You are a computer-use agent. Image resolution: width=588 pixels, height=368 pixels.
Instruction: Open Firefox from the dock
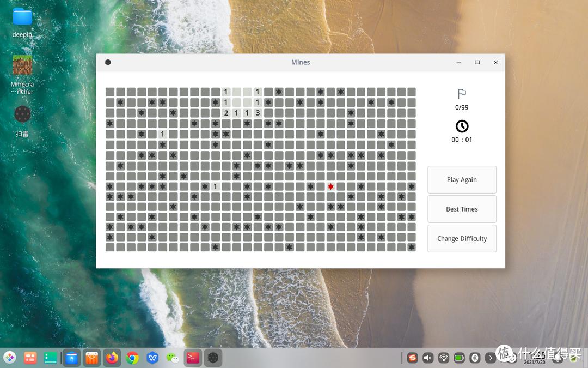pos(112,358)
